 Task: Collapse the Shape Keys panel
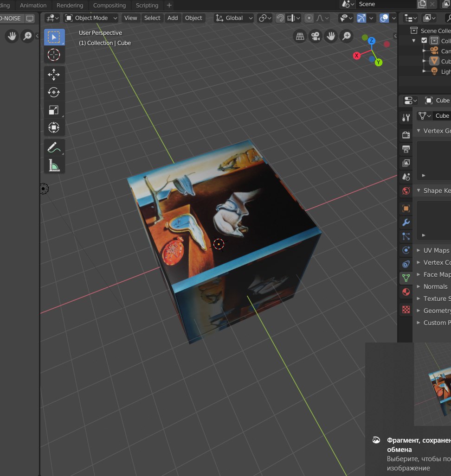click(x=419, y=190)
